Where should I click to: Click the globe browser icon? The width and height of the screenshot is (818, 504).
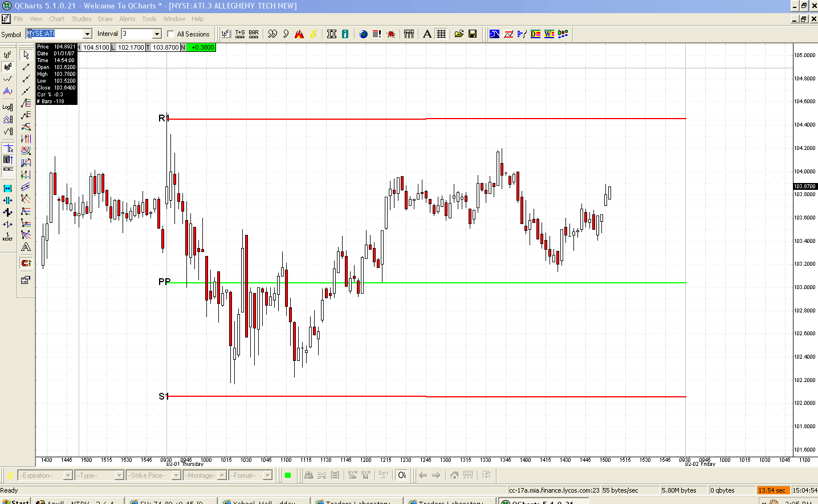tap(364, 34)
